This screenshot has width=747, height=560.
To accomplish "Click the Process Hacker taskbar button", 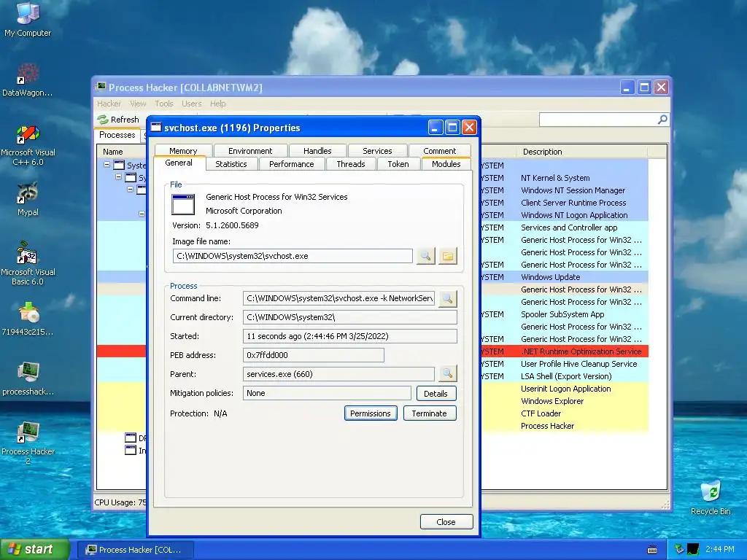I will (135, 550).
